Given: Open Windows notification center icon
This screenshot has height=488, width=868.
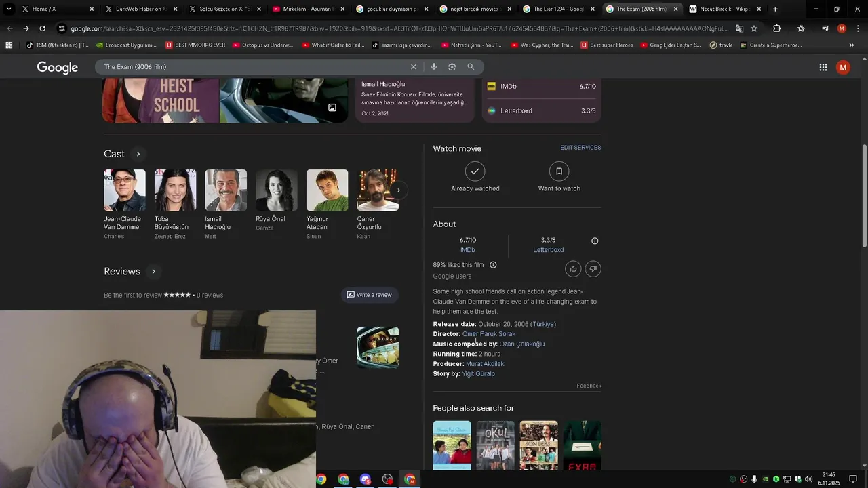Looking at the screenshot, I should coord(853,479).
